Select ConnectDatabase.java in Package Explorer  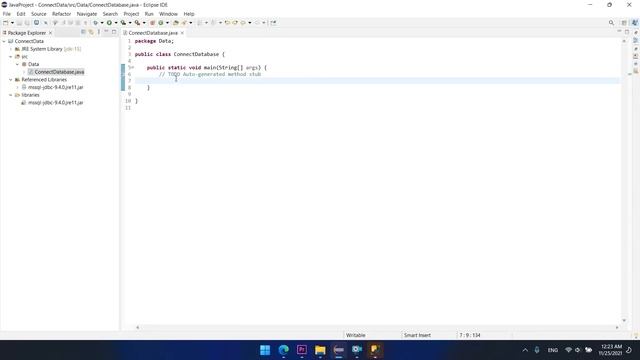59,72
